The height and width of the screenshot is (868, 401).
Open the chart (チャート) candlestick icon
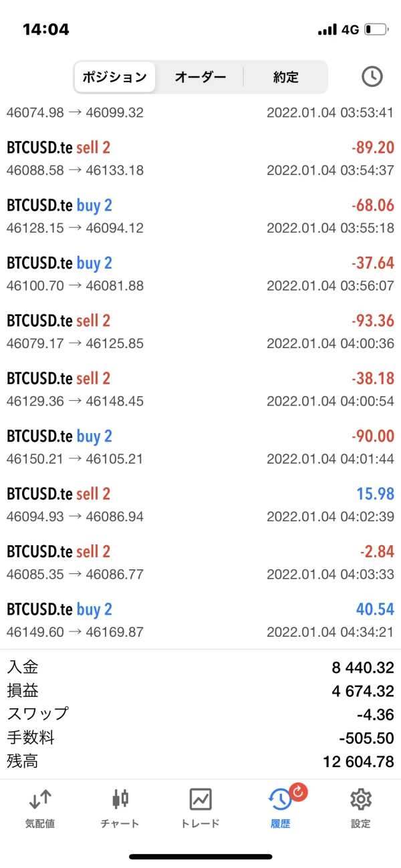pyautogui.click(x=120, y=799)
